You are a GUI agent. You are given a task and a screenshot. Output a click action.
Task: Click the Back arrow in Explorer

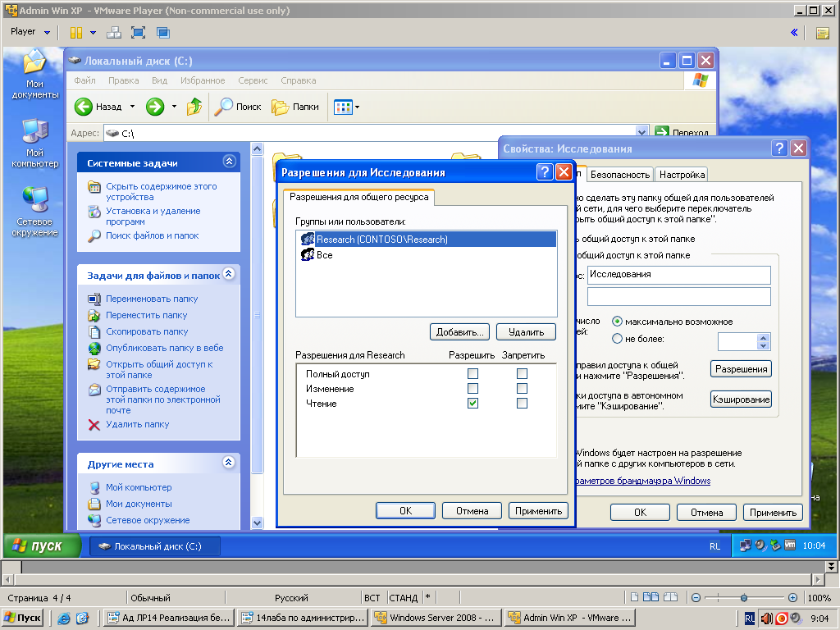point(83,107)
